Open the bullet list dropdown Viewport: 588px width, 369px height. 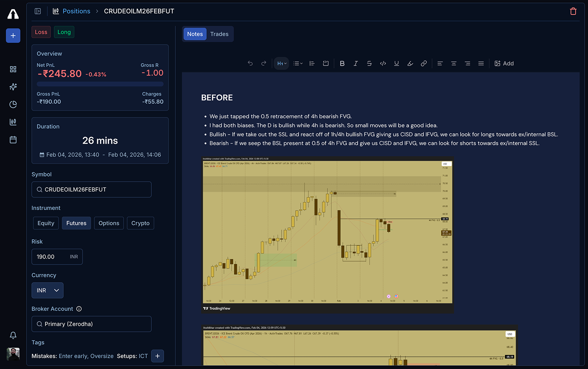click(x=297, y=63)
